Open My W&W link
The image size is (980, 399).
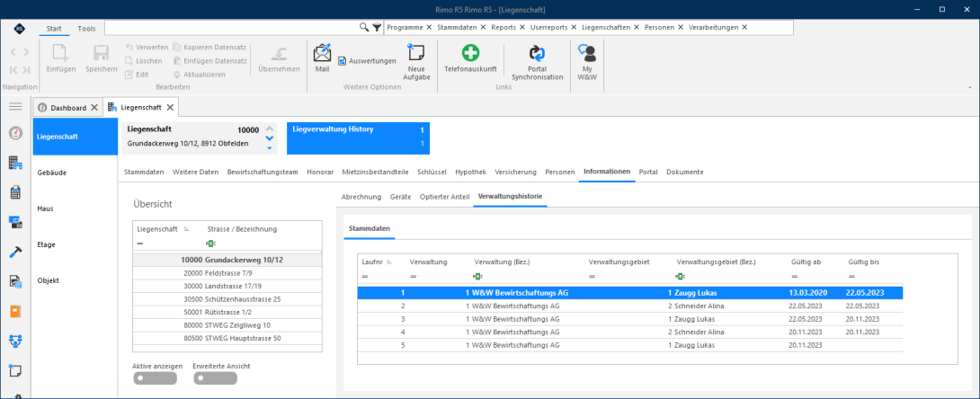click(x=587, y=62)
